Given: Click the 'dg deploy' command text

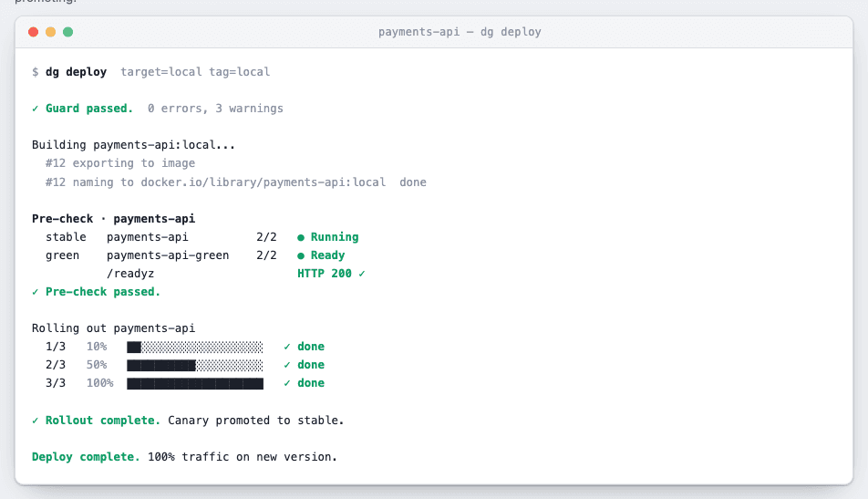Looking at the screenshot, I should pyautogui.click(x=76, y=72).
